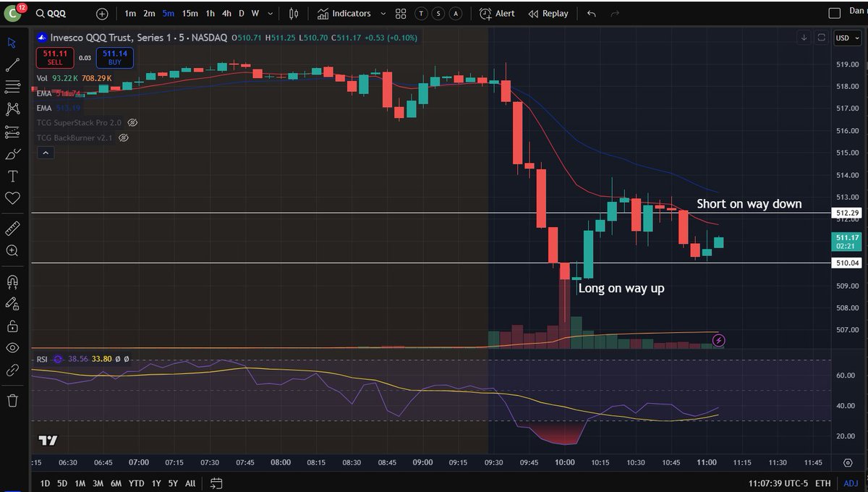Expand the arrow next to Indicators

(382, 14)
